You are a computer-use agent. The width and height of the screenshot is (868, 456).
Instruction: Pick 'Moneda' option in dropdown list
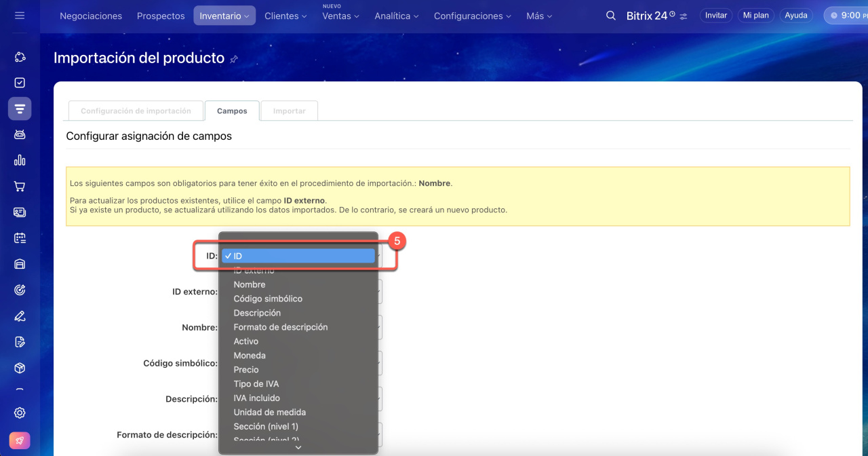pos(250,356)
